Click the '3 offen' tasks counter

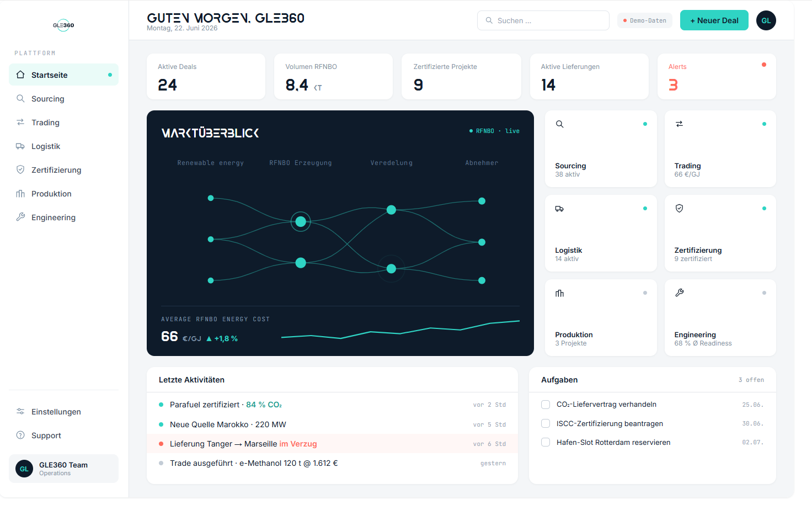coord(751,380)
